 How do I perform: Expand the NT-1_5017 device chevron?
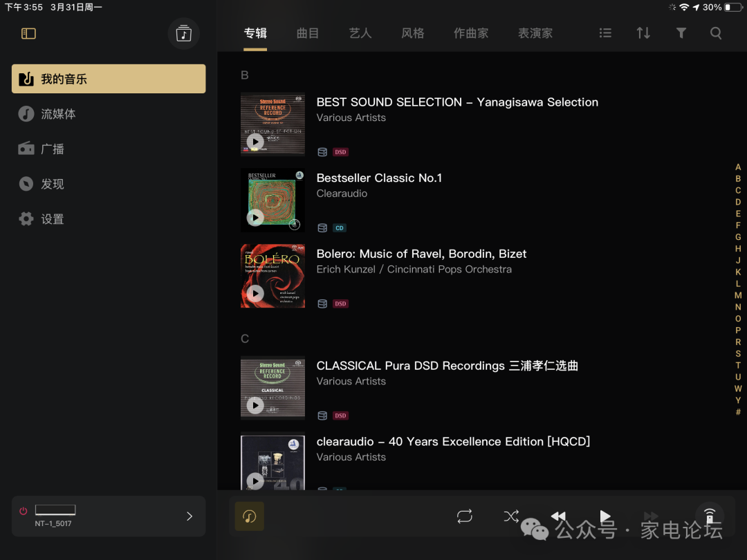click(190, 516)
